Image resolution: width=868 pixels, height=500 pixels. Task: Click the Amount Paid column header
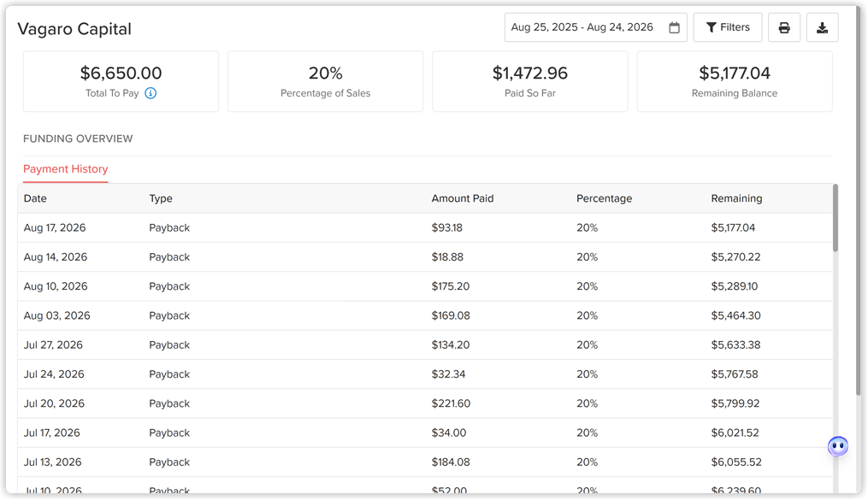[463, 198]
